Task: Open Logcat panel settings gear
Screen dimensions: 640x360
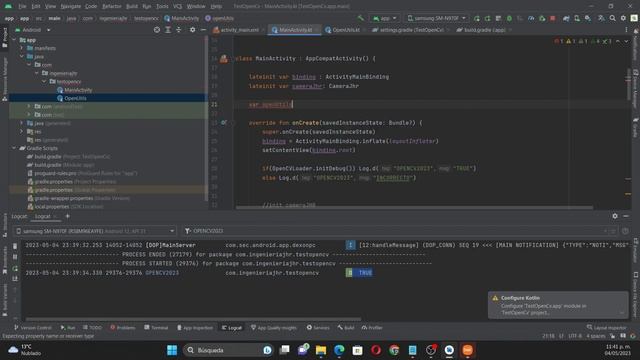Action: (x=615, y=216)
